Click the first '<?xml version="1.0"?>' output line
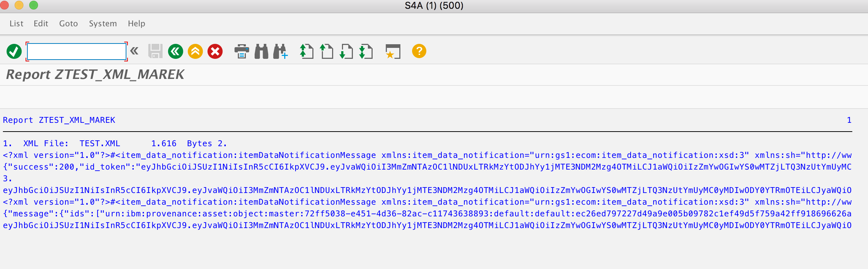 click(x=427, y=155)
